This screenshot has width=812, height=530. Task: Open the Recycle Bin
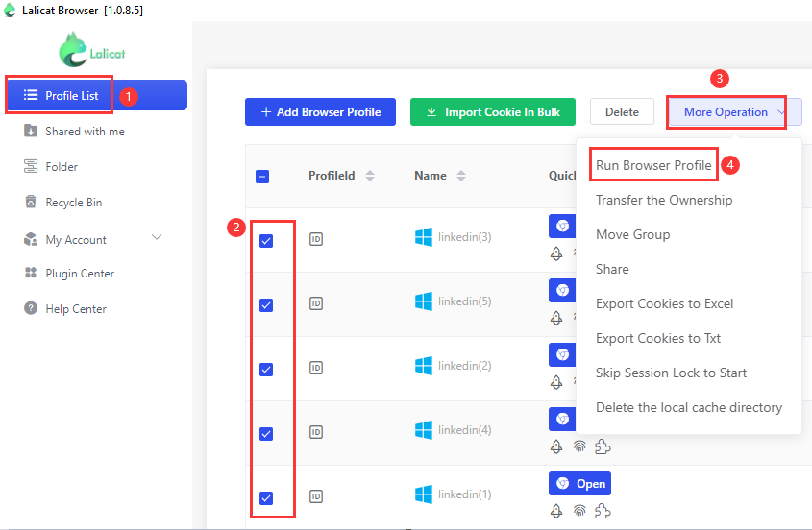coord(62,203)
